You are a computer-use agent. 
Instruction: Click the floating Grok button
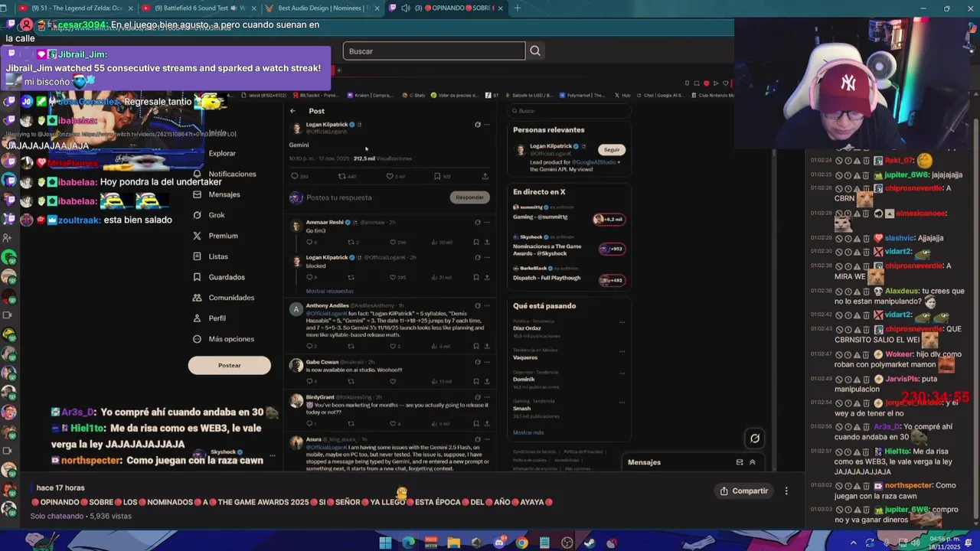point(755,439)
